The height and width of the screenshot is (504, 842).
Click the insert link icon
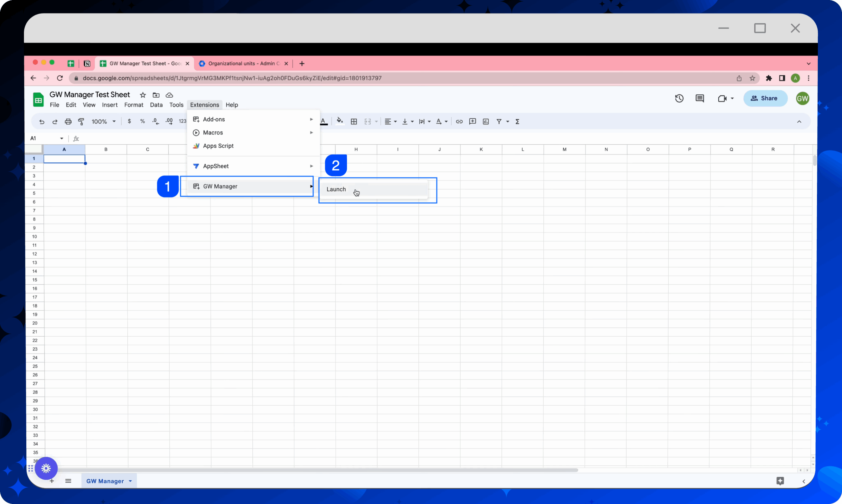point(459,122)
